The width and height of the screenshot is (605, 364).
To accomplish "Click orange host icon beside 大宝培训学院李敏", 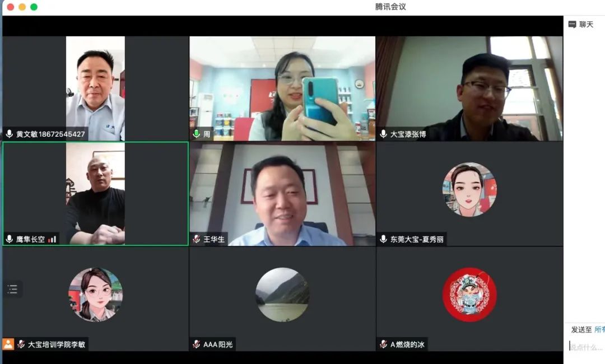I will click(8, 344).
